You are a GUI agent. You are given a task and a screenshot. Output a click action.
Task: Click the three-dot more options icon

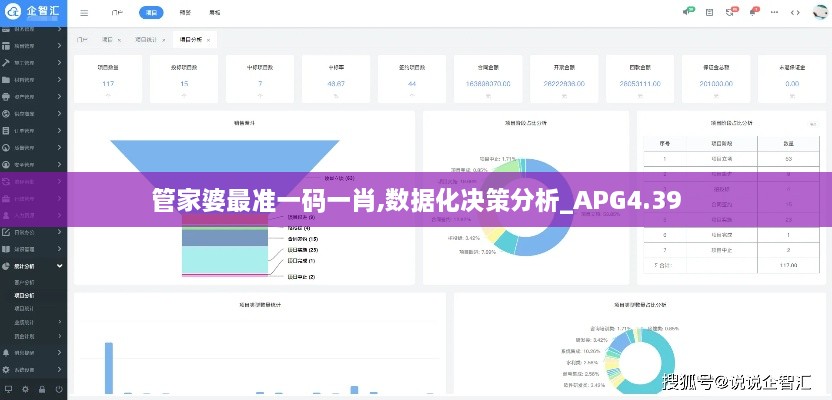pos(774,12)
